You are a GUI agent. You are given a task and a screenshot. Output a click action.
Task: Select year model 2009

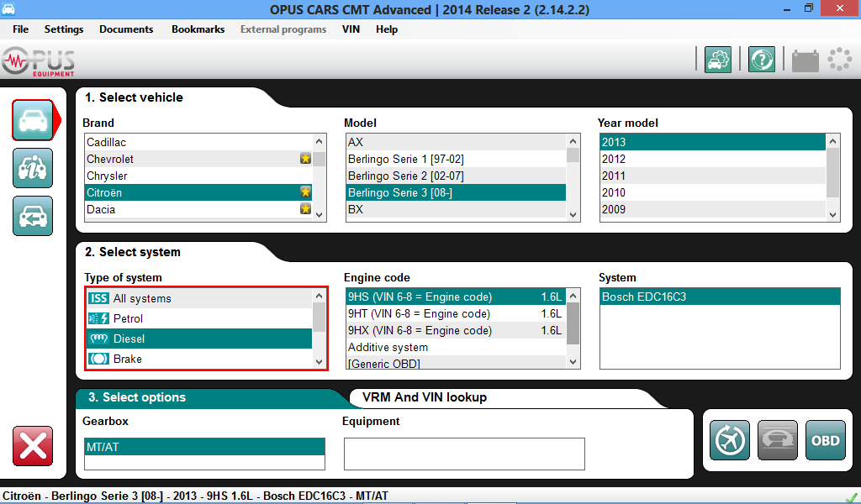click(713, 209)
